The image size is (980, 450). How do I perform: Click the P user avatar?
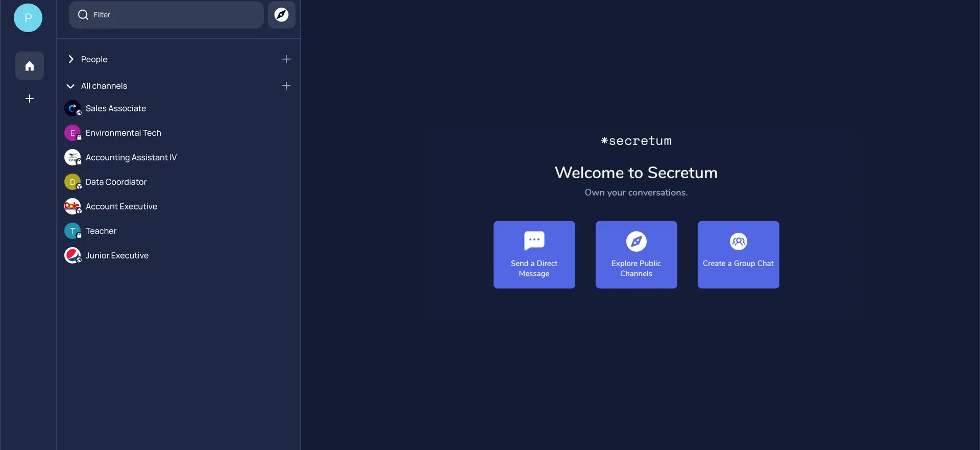coord(28,18)
